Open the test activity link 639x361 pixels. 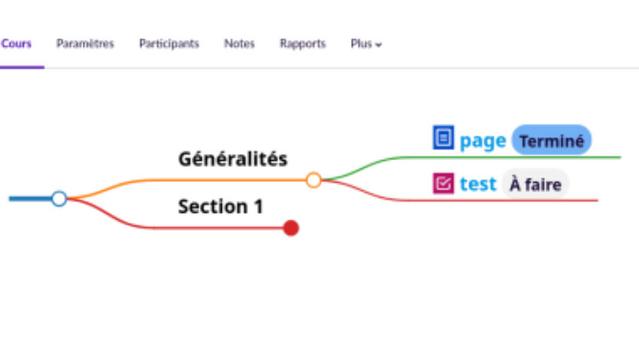click(x=478, y=184)
